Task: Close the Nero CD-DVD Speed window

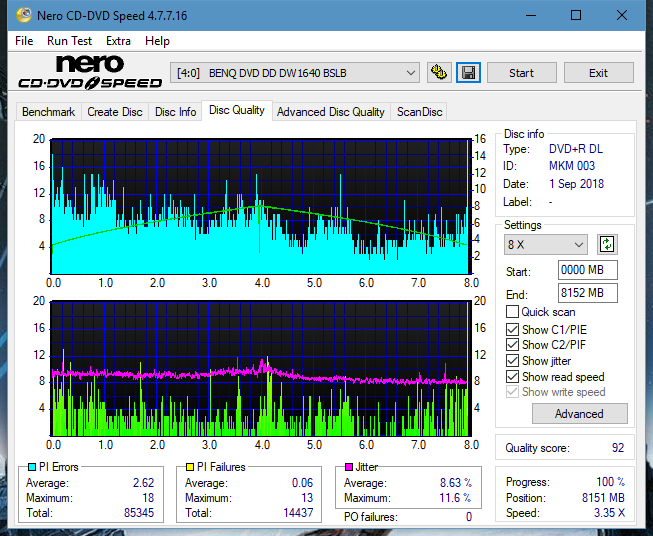Action: pyautogui.click(x=622, y=15)
